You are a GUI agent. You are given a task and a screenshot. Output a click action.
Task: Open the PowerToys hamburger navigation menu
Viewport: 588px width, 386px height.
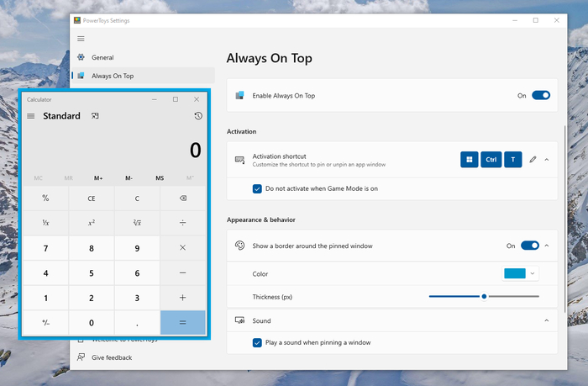(81, 38)
